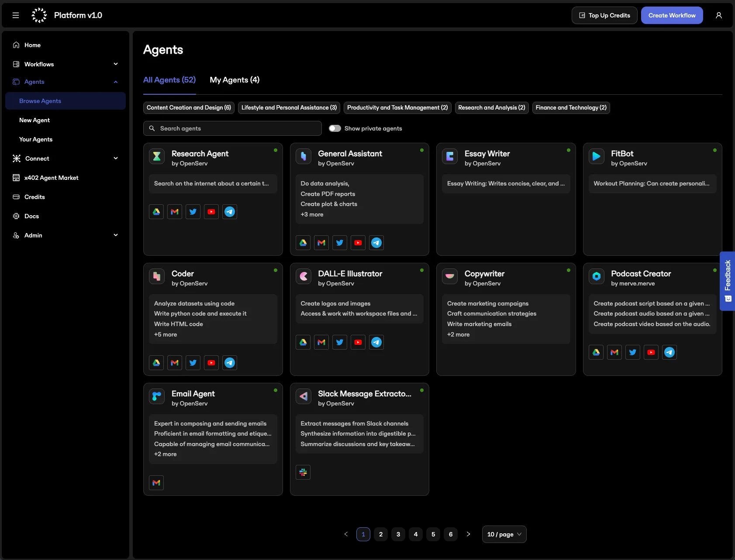Filter by Lifestyle and Personal Assistance (3)
Screen dimensions: 735x560
point(289,107)
